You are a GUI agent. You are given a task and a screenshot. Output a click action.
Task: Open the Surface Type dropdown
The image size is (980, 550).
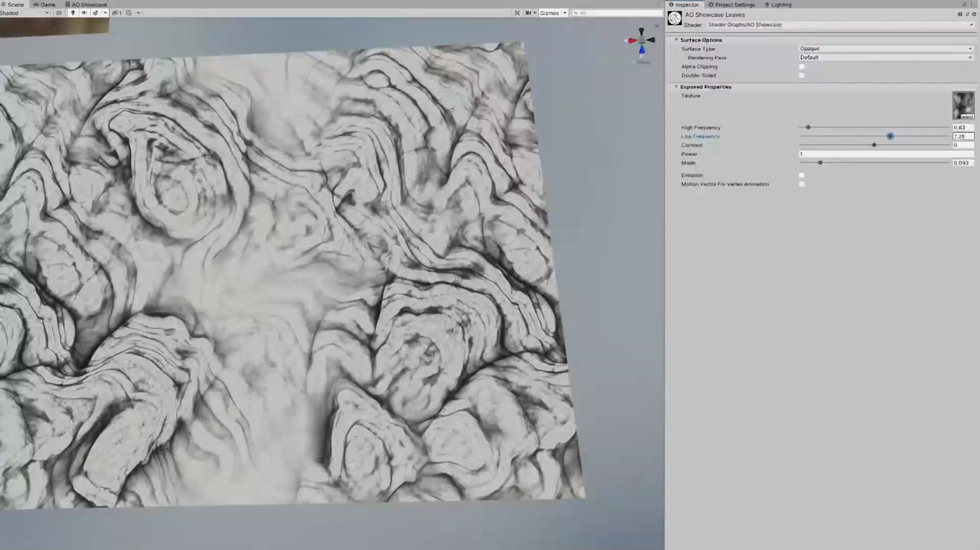click(x=886, y=48)
